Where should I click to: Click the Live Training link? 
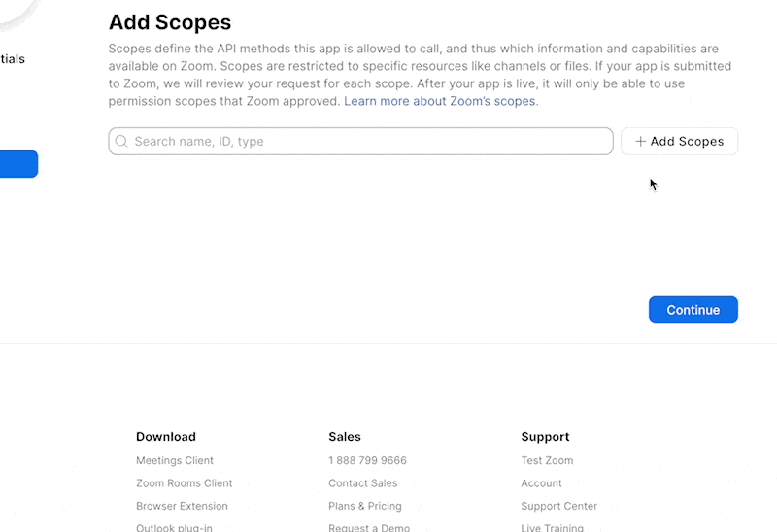click(x=552, y=527)
